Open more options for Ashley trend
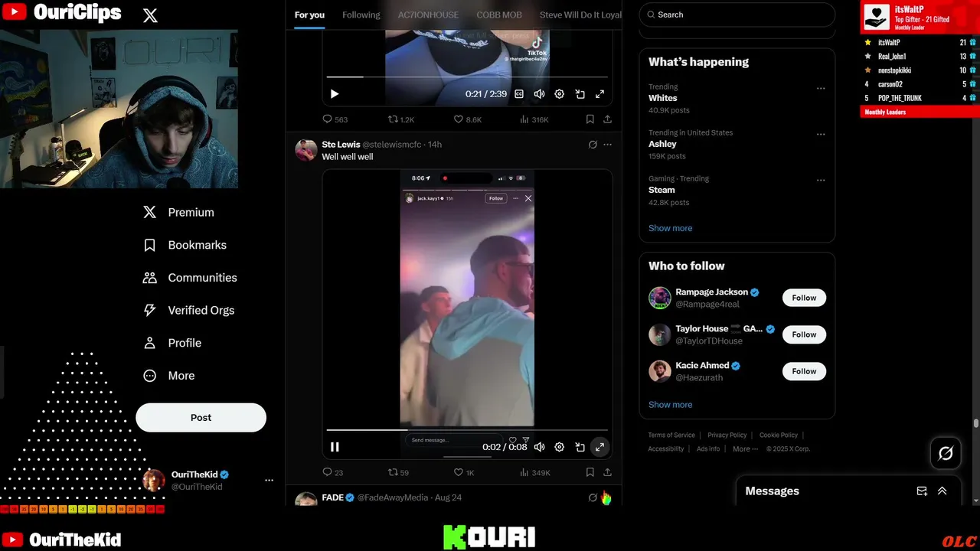Screen dimensions: 980x551 pos(821,134)
